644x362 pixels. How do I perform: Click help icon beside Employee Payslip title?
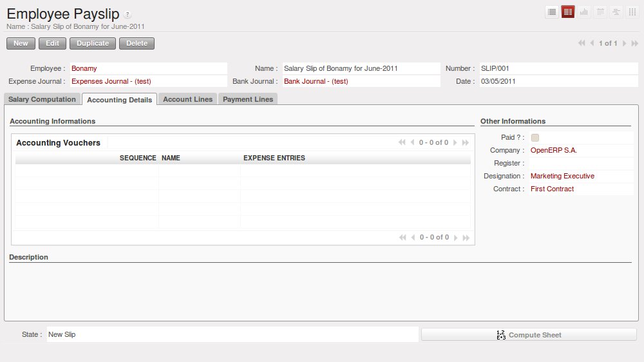[127, 15]
